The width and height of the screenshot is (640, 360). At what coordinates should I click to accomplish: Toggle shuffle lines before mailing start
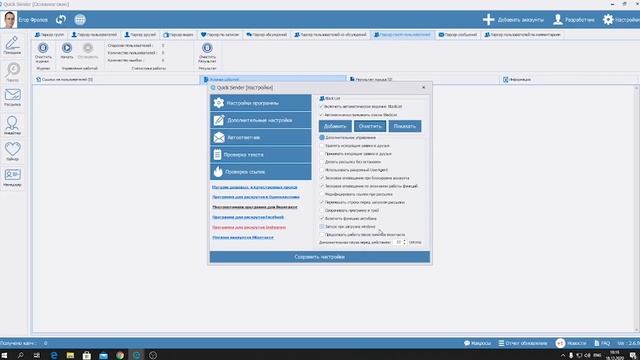click(x=322, y=202)
